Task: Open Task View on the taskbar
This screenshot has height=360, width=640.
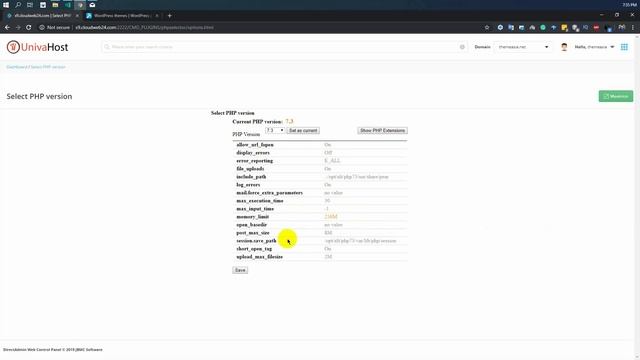Action: tap(30, 5)
